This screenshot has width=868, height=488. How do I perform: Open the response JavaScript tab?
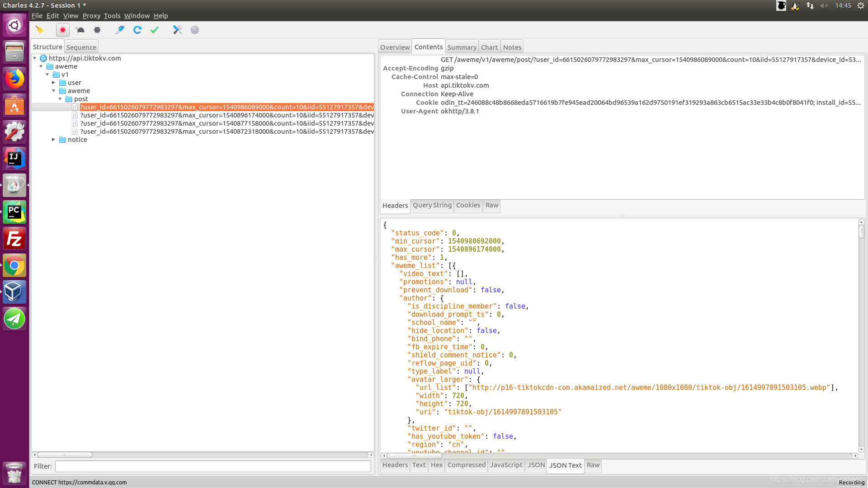point(506,465)
